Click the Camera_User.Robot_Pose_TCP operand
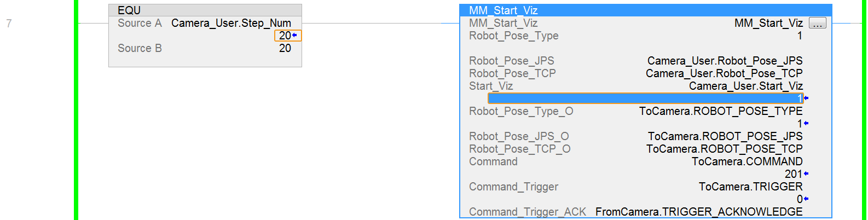 point(724,73)
